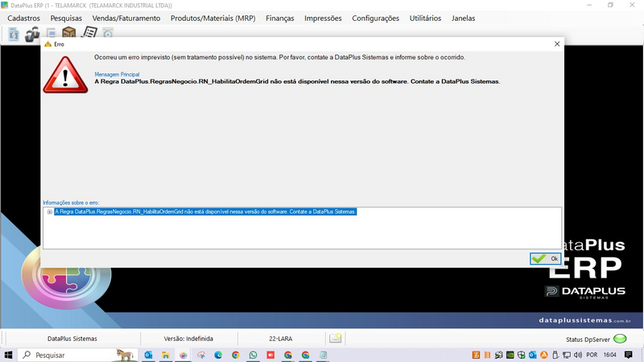Select the highlighted error info tree row

pos(205,212)
